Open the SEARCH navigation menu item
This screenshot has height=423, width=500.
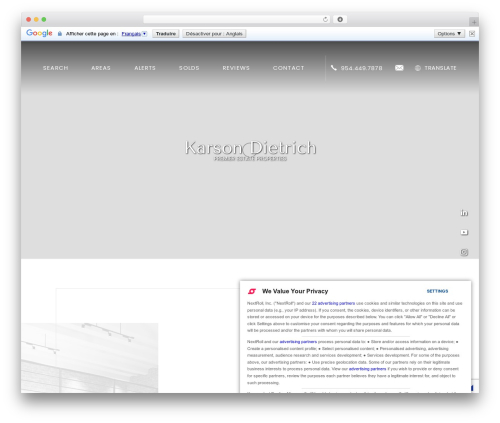click(x=55, y=68)
